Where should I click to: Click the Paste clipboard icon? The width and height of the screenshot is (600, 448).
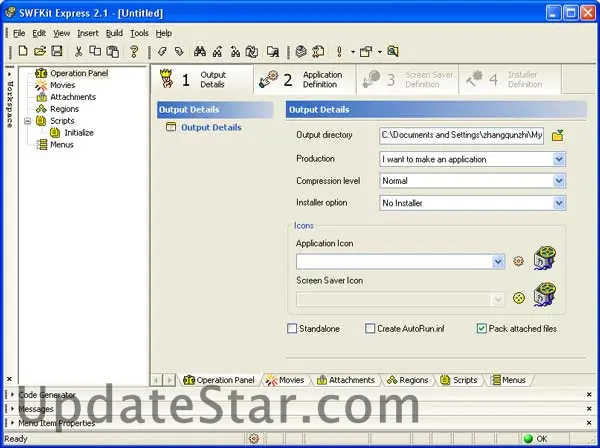coord(112,51)
